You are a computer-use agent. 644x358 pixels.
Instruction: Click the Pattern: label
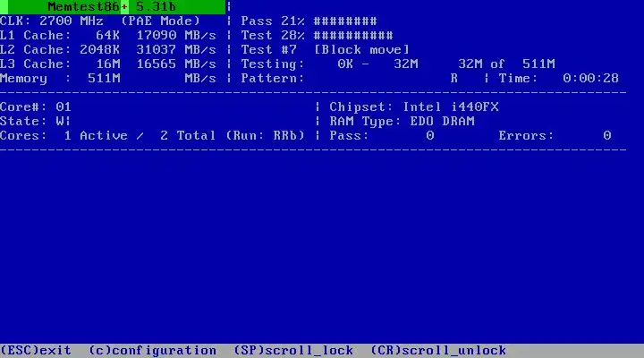273,79
